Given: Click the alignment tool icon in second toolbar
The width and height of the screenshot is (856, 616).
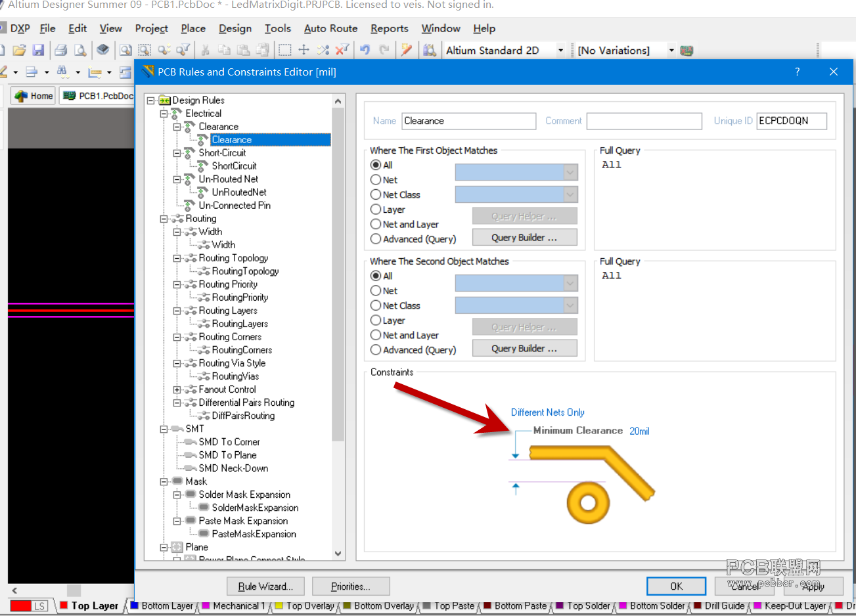Looking at the screenshot, I should point(31,72).
